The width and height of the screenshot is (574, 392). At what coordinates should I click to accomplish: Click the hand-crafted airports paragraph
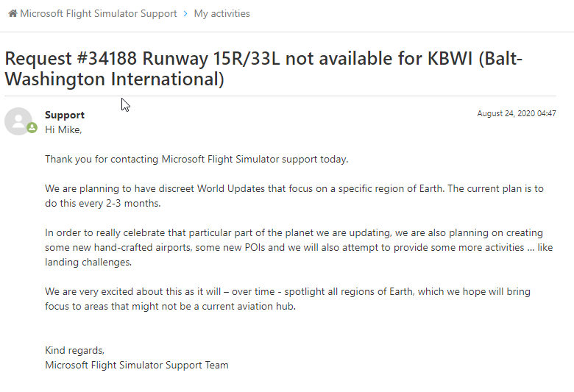point(299,247)
